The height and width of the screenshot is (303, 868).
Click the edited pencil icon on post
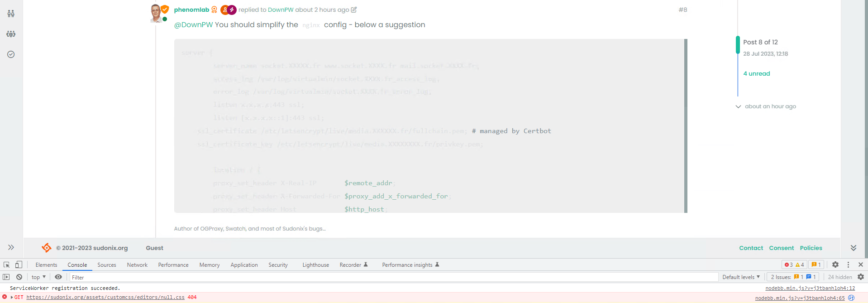click(x=354, y=10)
